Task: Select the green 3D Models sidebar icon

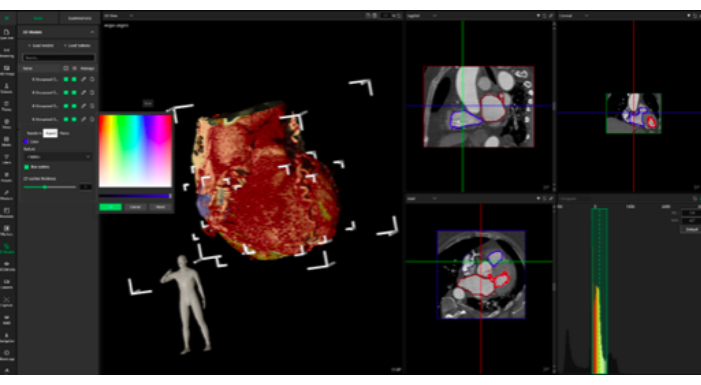Action: coord(7,248)
